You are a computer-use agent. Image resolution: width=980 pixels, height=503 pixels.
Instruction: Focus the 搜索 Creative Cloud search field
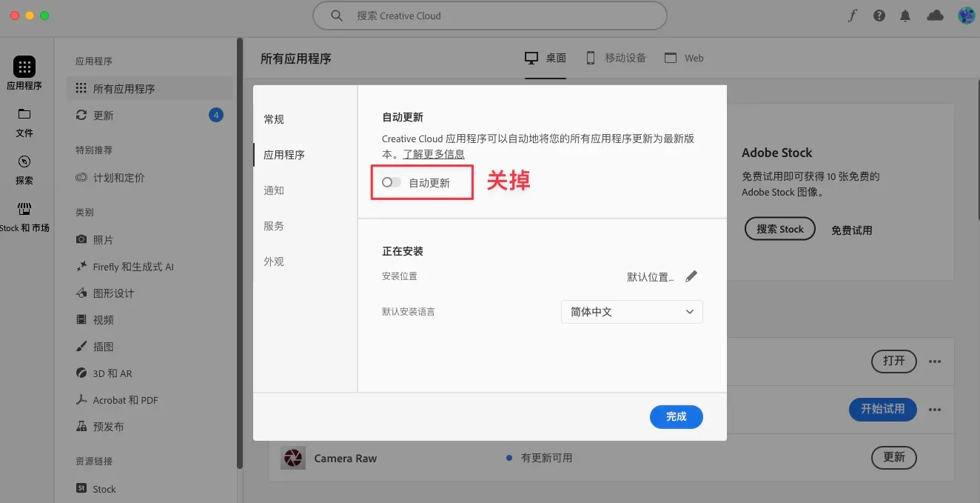point(490,16)
